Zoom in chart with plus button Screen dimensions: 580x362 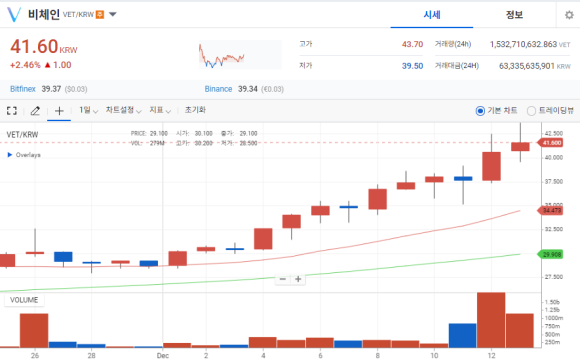(298, 279)
